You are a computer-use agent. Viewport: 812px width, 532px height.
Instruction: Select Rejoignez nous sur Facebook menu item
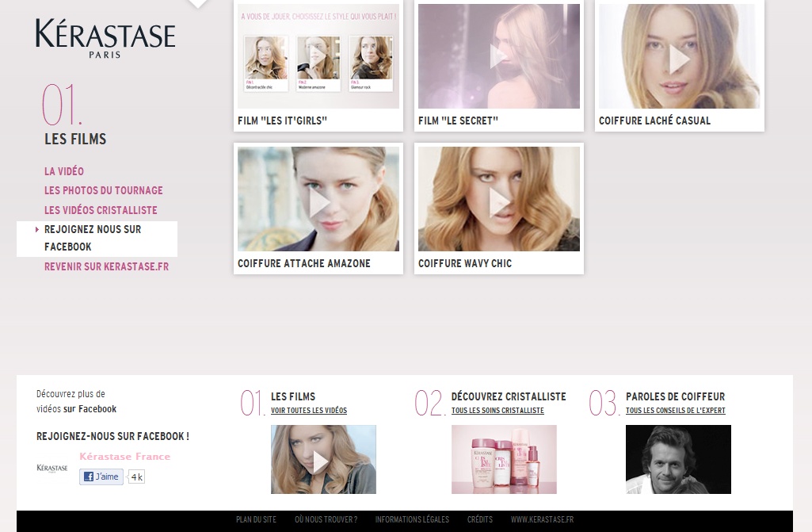click(x=97, y=239)
